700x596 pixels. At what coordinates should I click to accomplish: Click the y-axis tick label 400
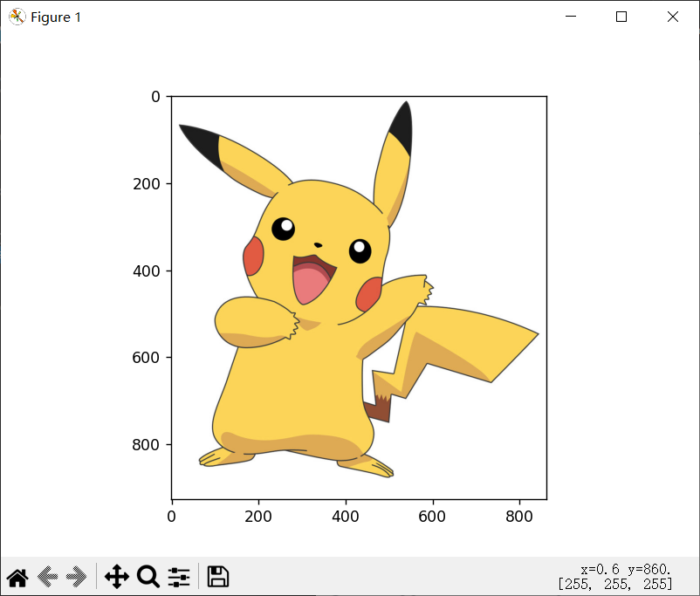(x=146, y=271)
